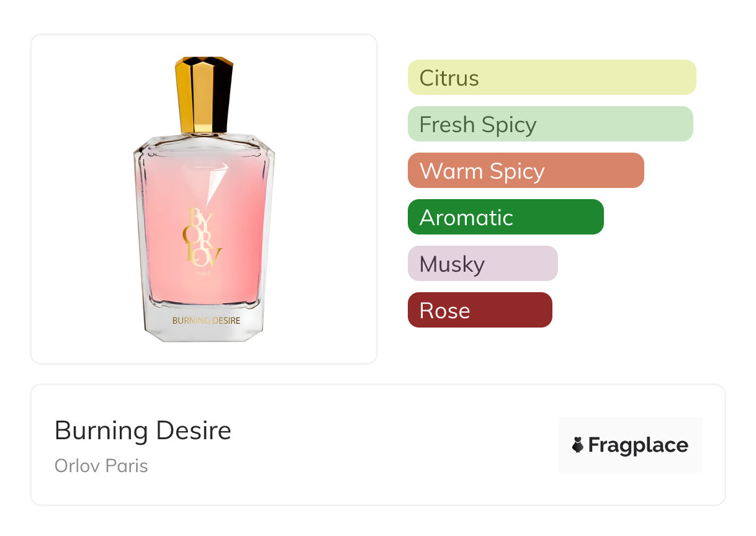
Task: Click the gold bottle cap
Action: pyautogui.click(x=204, y=95)
